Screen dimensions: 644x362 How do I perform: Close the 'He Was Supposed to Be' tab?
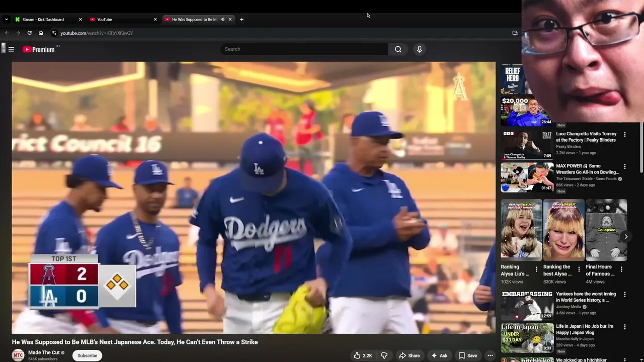click(x=230, y=20)
